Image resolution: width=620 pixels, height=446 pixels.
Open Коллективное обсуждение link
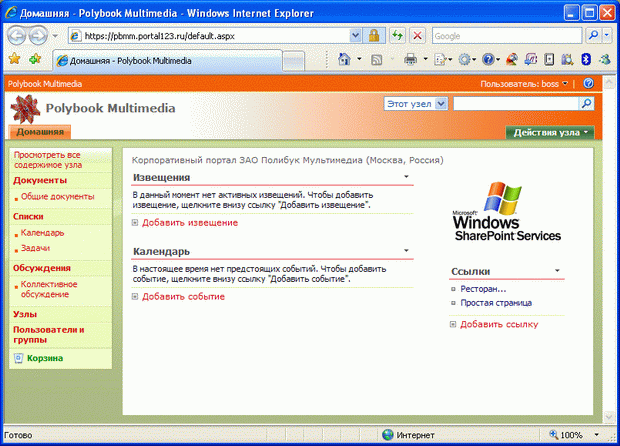coord(49,289)
